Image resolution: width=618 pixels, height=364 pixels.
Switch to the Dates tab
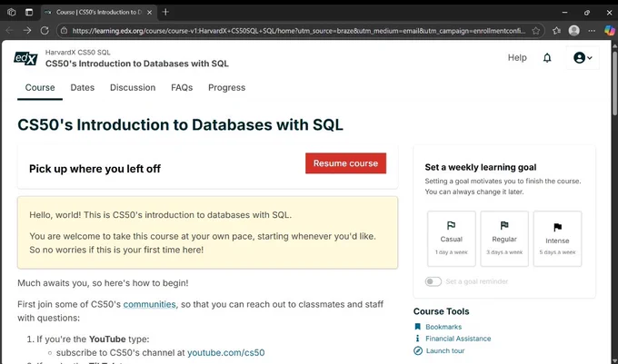point(83,88)
